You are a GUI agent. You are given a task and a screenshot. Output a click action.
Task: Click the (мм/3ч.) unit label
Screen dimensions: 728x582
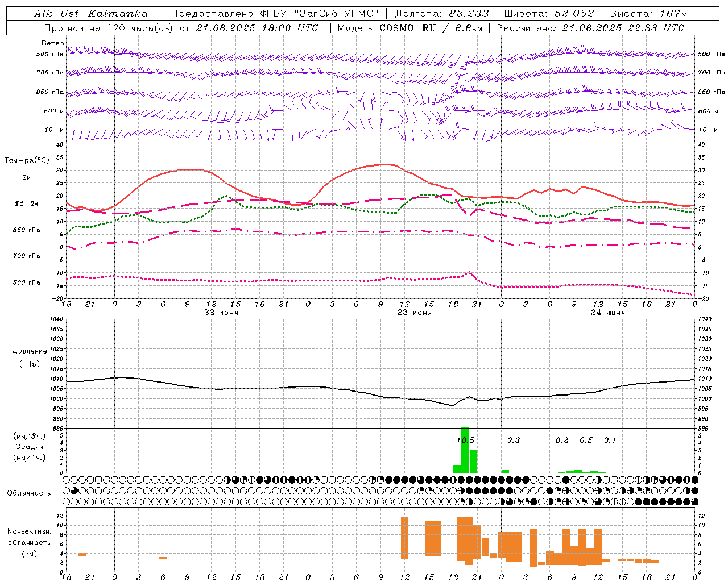click(x=29, y=436)
